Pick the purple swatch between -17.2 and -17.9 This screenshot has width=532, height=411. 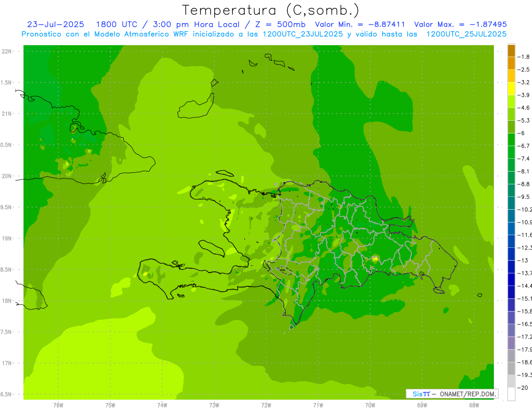point(511,343)
